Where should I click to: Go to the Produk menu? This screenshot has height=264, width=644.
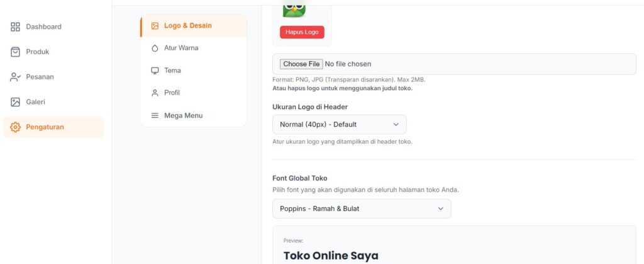(37, 52)
